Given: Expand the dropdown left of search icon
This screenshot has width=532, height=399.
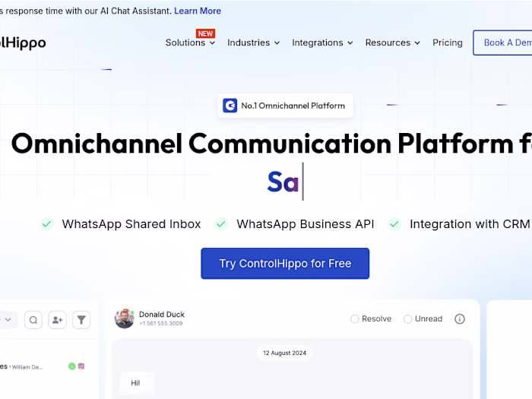Looking at the screenshot, I should (8, 320).
